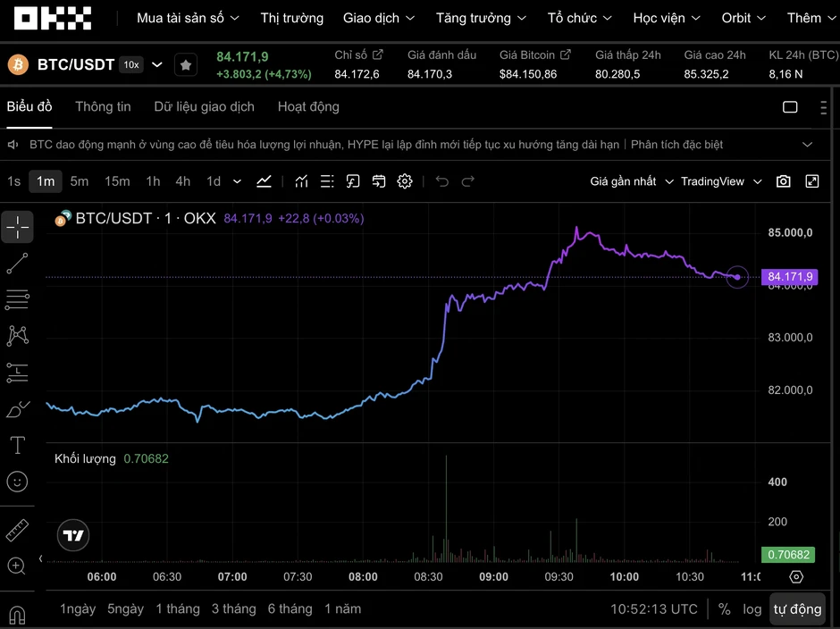Open the Orbit menu

coord(743,18)
